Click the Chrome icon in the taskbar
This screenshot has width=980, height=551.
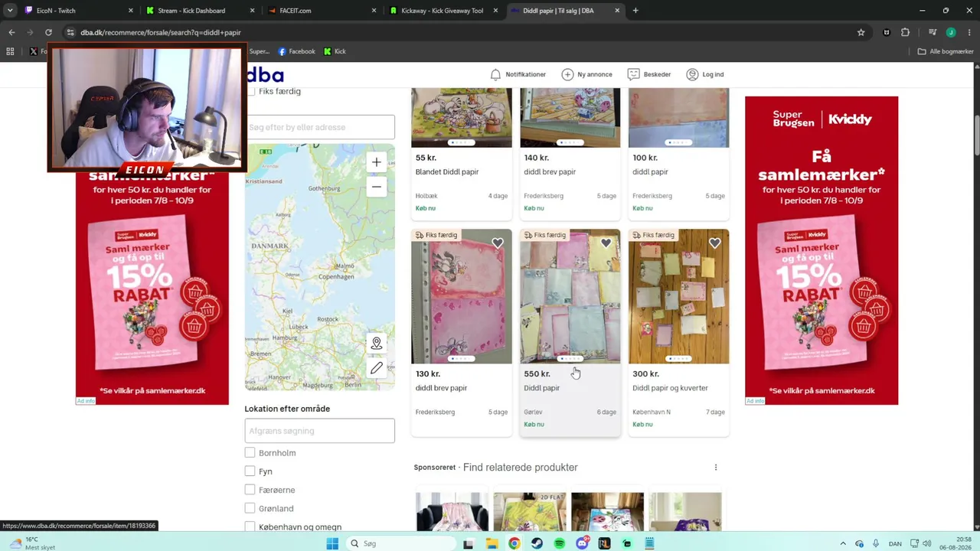(x=514, y=543)
